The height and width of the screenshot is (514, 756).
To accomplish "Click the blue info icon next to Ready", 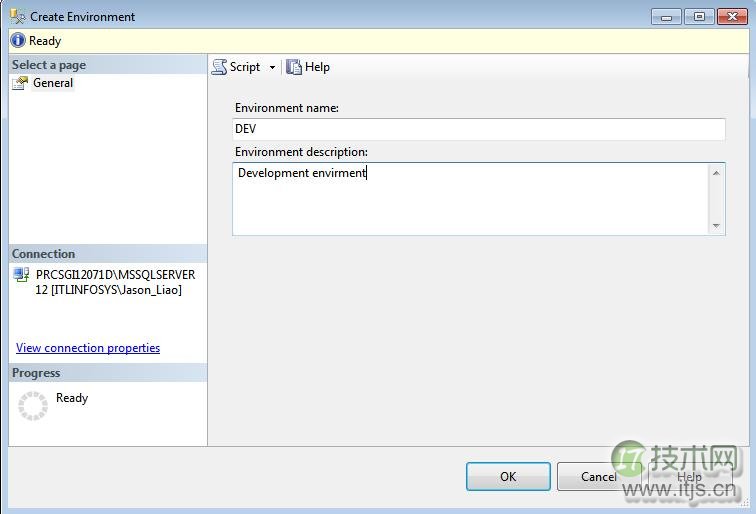I will click(x=18, y=41).
